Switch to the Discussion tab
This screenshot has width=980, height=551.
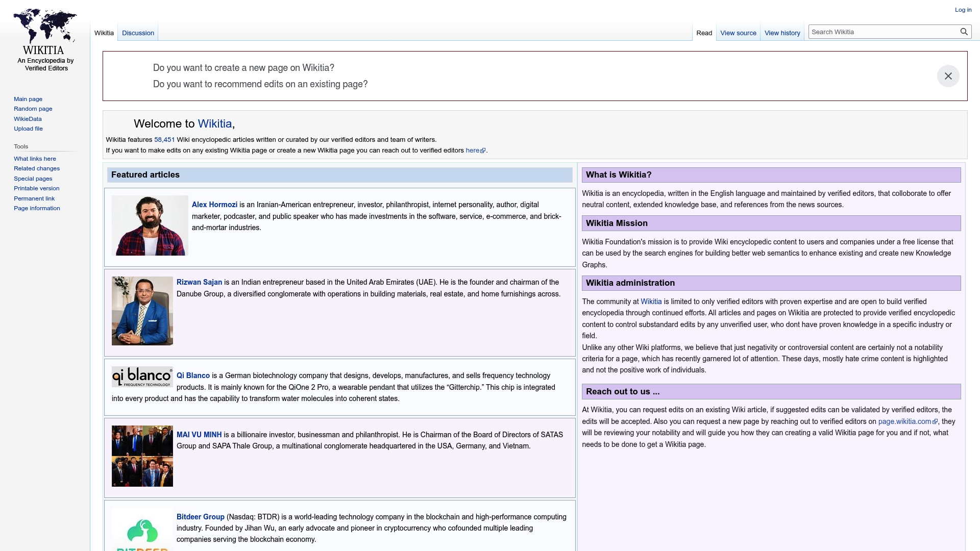[137, 33]
